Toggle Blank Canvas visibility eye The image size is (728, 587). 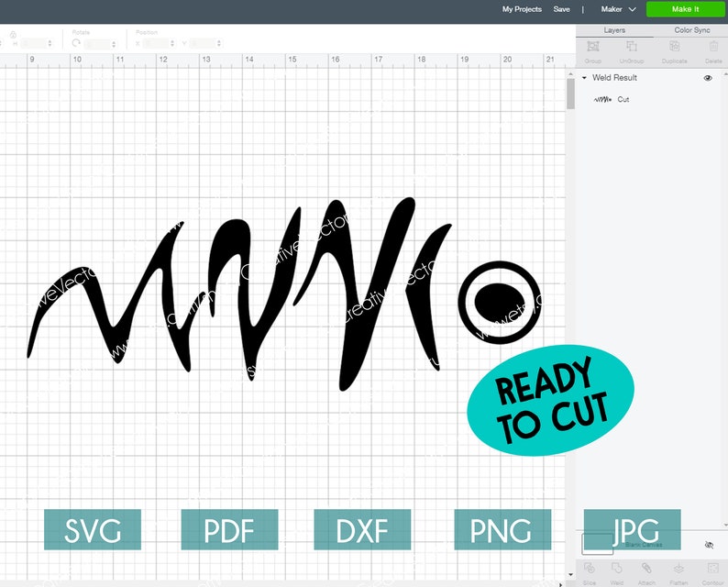point(709,545)
